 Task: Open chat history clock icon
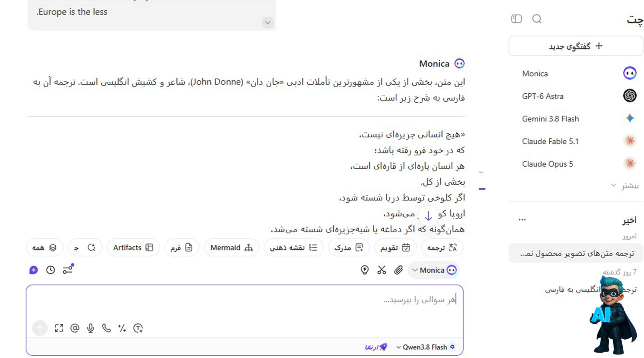[x=51, y=270]
